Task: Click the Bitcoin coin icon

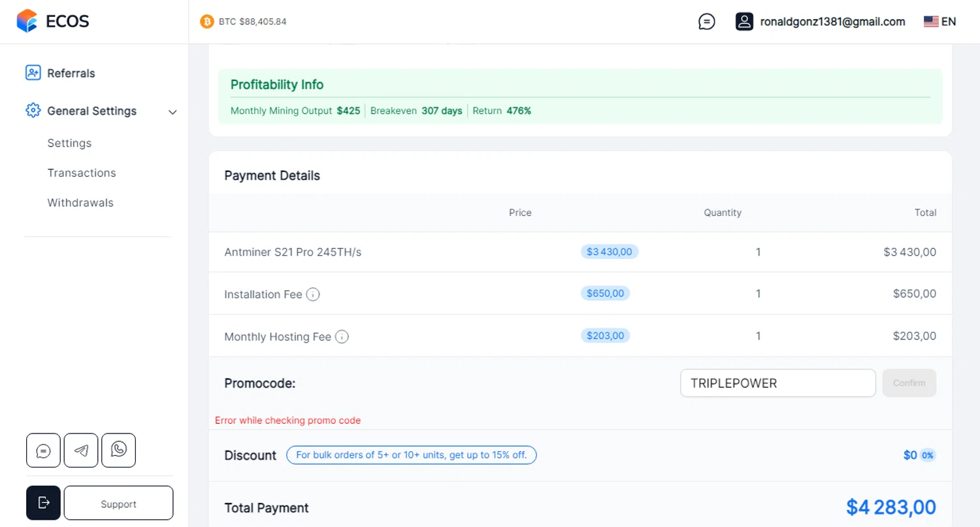Action: click(x=207, y=22)
